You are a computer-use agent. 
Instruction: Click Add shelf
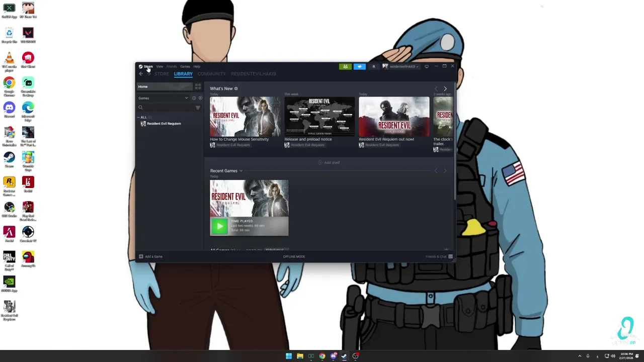click(329, 162)
